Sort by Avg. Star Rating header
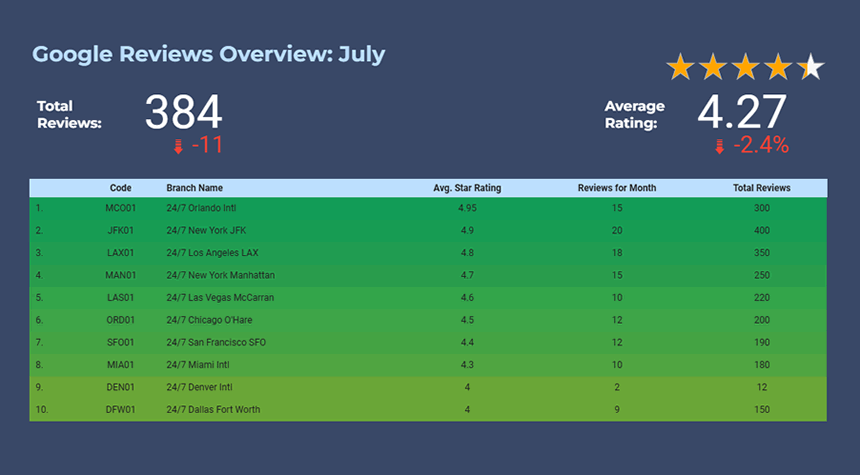 tap(467, 188)
